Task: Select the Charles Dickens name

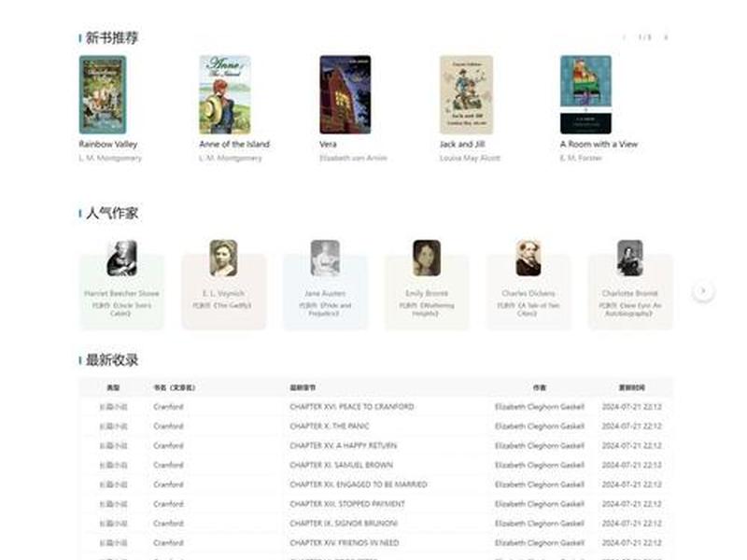Action: click(529, 293)
